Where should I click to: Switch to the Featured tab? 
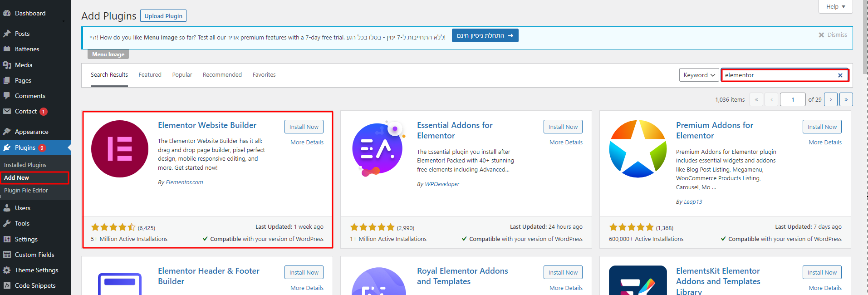coord(150,75)
